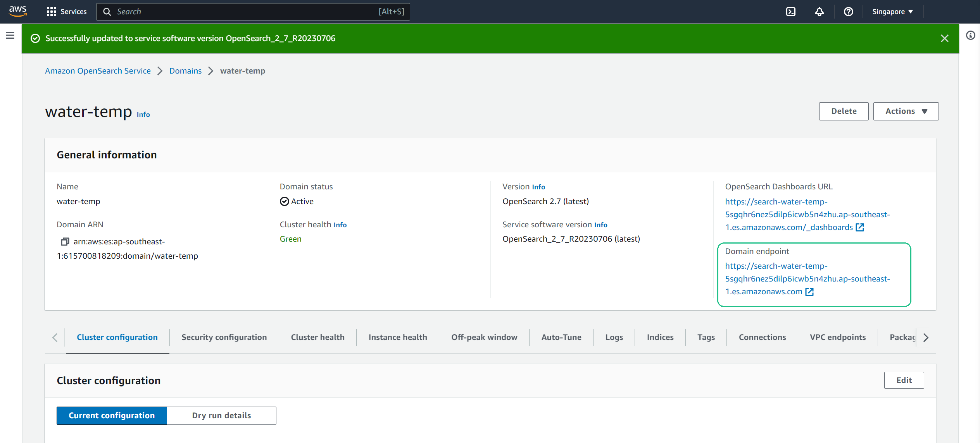Open the Tags tab
Screen dimensions: 980x443
(706, 337)
